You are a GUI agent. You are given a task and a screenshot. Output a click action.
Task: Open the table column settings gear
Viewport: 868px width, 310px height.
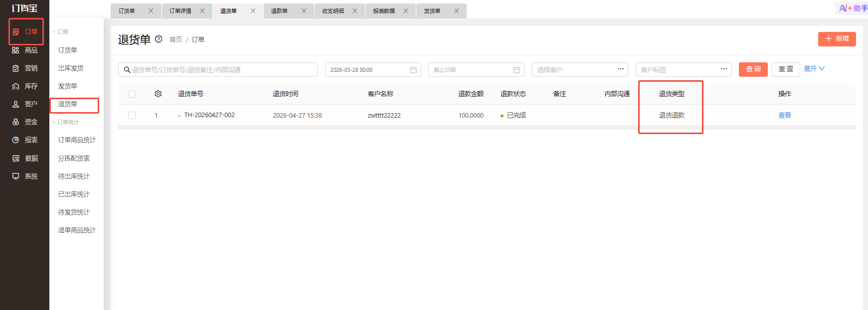coord(158,94)
